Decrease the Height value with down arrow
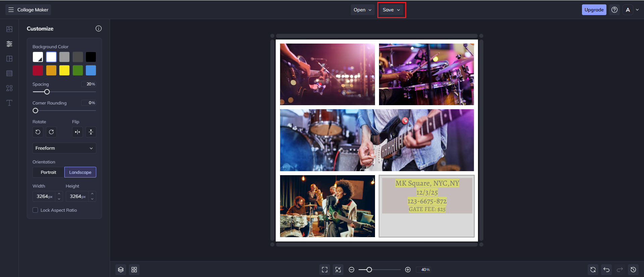This screenshot has height=277, width=644. pos(92,199)
